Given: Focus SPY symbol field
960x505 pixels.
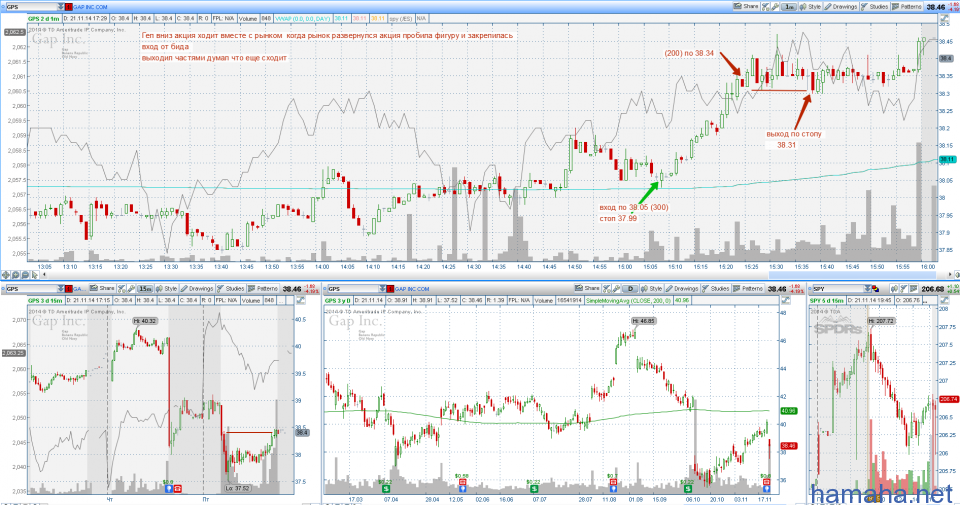Looking at the screenshot, I should coord(839,289).
